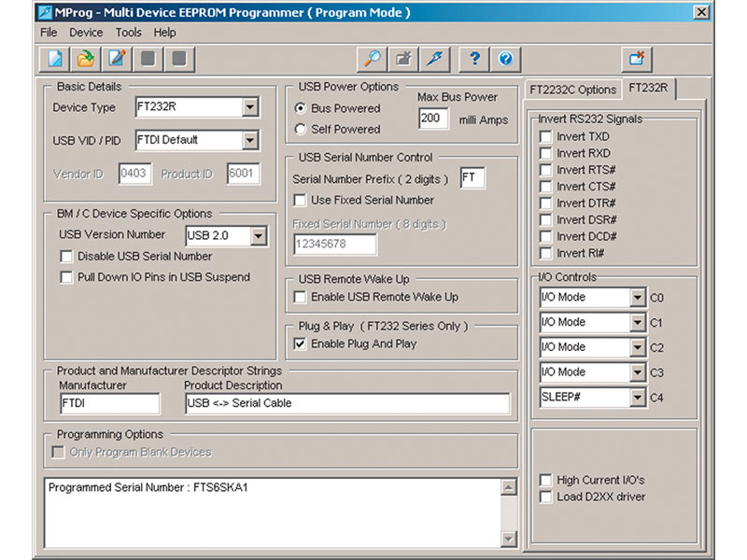747x560 pixels.
Task: Click Only Program Blank Devices checkbox
Action: [x=58, y=452]
